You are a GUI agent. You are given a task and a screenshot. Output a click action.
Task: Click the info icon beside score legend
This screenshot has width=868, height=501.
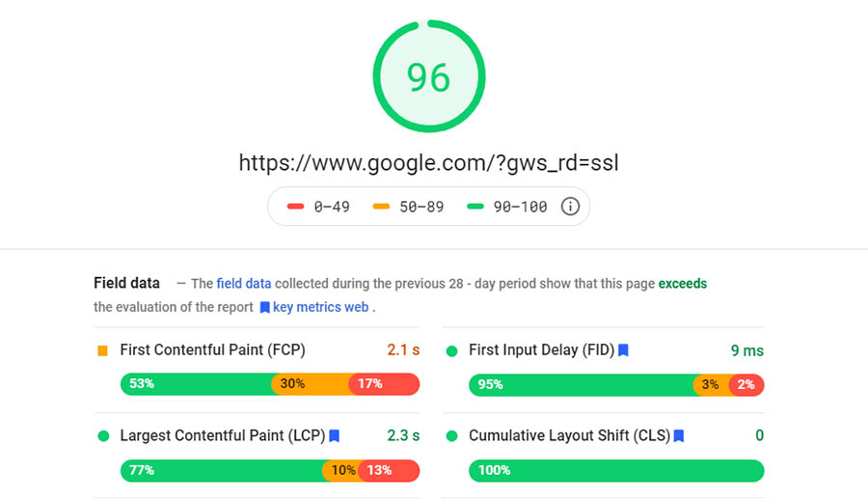pyautogui.click(x=570, y=207)
